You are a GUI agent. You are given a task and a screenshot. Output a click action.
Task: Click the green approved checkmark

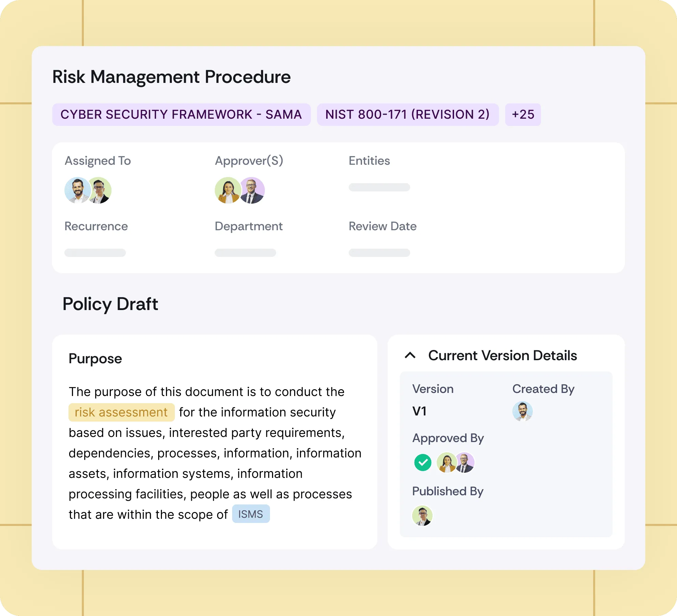click(423, 463)
